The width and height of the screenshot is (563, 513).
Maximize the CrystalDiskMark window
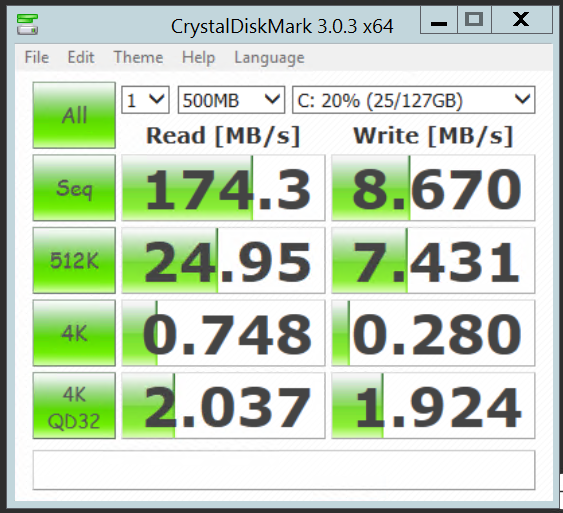pos(474,20)
